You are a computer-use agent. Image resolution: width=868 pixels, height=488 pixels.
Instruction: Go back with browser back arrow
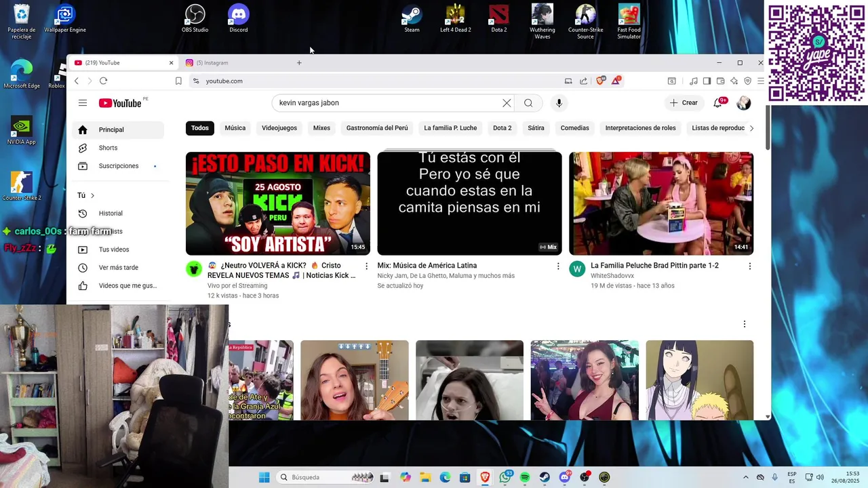tap(77, 81)
